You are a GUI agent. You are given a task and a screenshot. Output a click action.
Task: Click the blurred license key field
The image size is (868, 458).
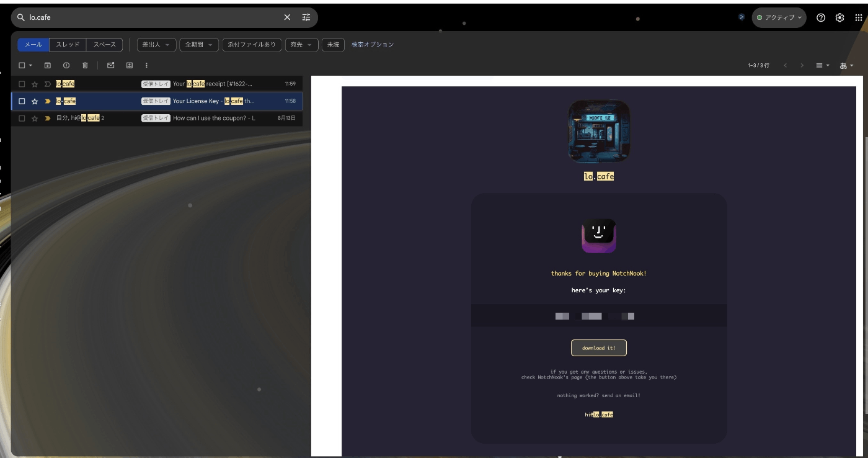click(x=599, y=316)
